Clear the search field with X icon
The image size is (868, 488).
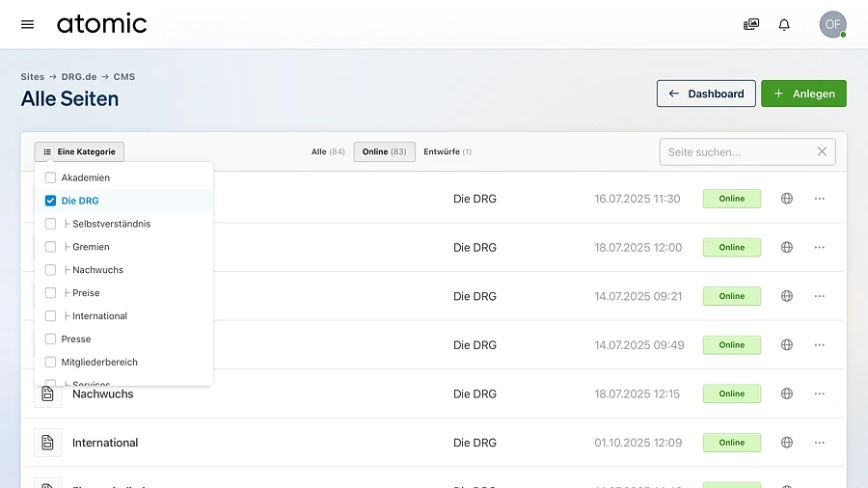click(822, 151)
